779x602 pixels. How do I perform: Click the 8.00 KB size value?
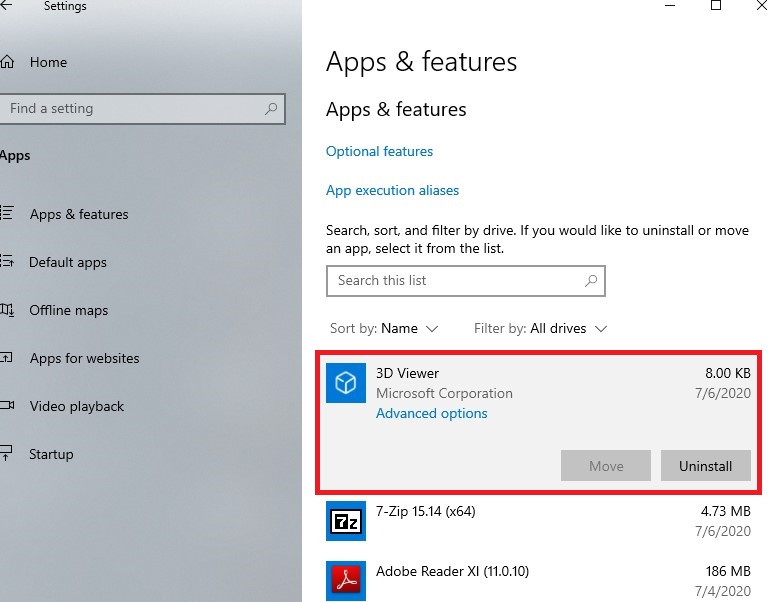pyautogui.click(x=727, y=373)
